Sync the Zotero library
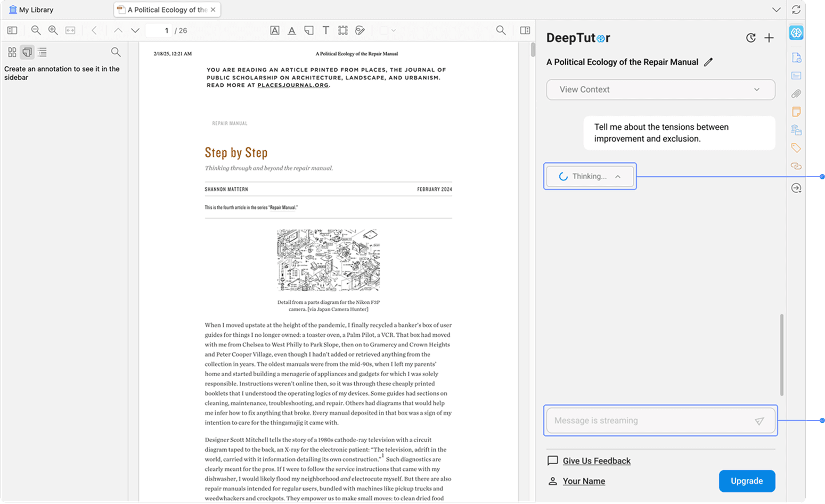The width and height of the screenshot is (825, 504). (x=796, y=10)
